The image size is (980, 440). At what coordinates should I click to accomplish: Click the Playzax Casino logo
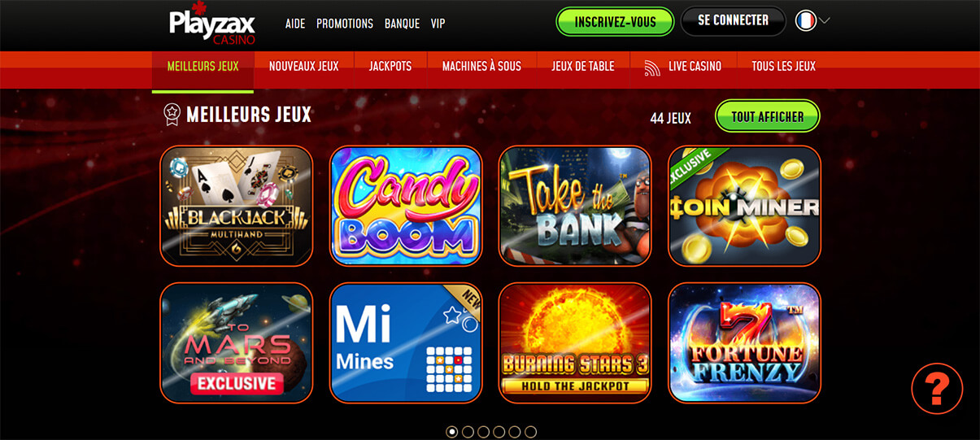tap(212, 23)
